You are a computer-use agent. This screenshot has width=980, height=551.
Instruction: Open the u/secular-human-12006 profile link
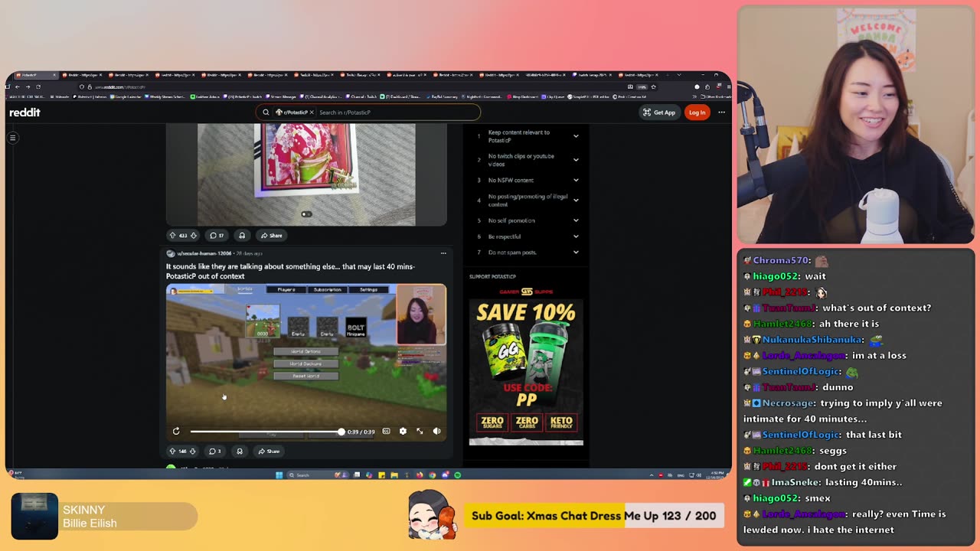pos(204,253)
